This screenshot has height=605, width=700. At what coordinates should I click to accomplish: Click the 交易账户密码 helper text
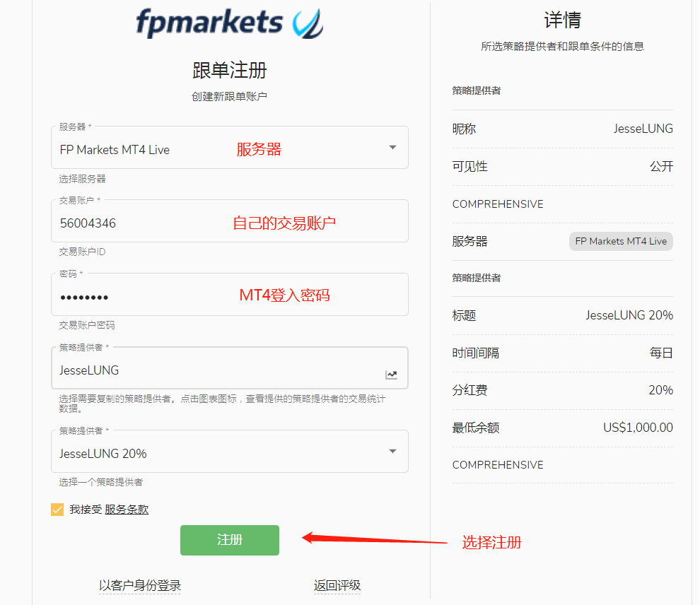coord(86,325)
